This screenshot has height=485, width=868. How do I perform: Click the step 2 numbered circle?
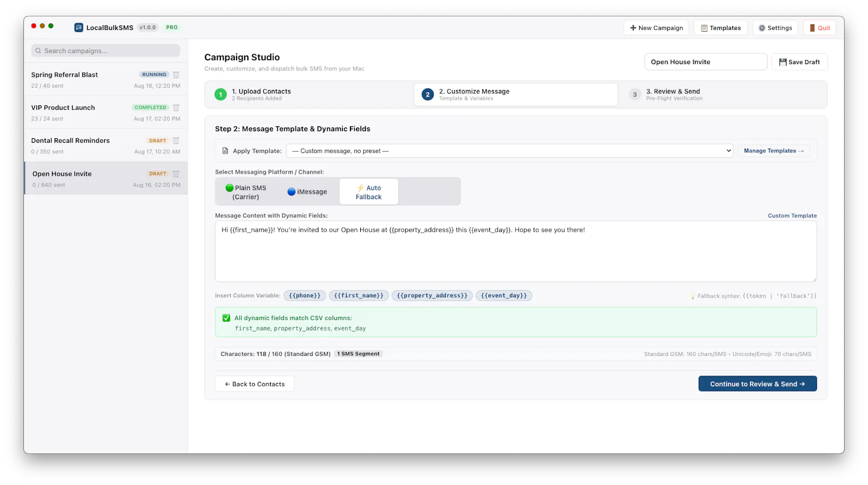(427, 94)
